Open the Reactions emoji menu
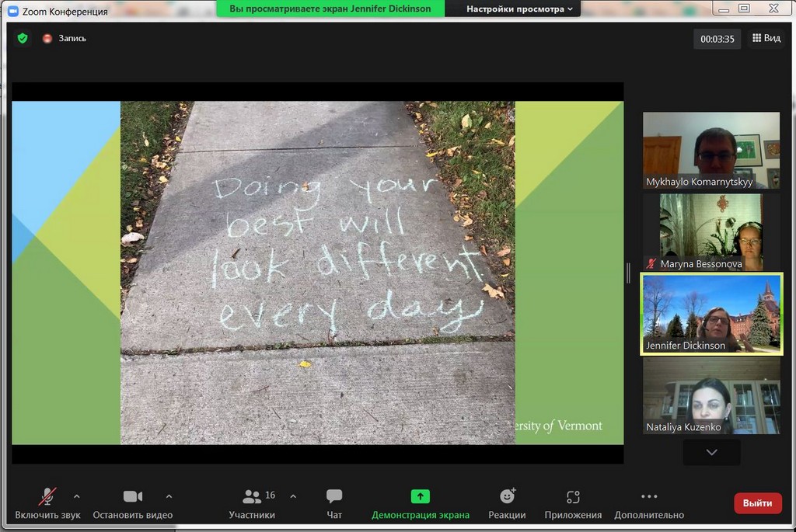The height and width of the screenshot is (532, 796). click(507, 496)
